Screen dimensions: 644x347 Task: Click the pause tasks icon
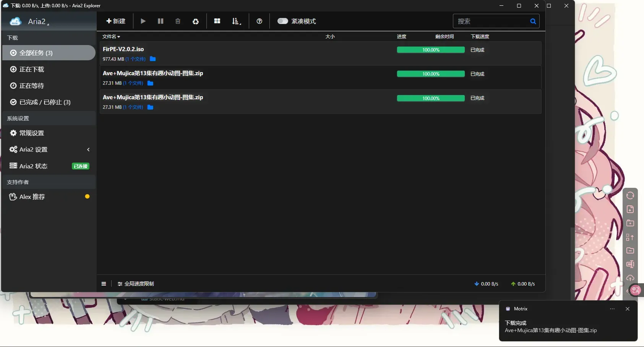161,21
